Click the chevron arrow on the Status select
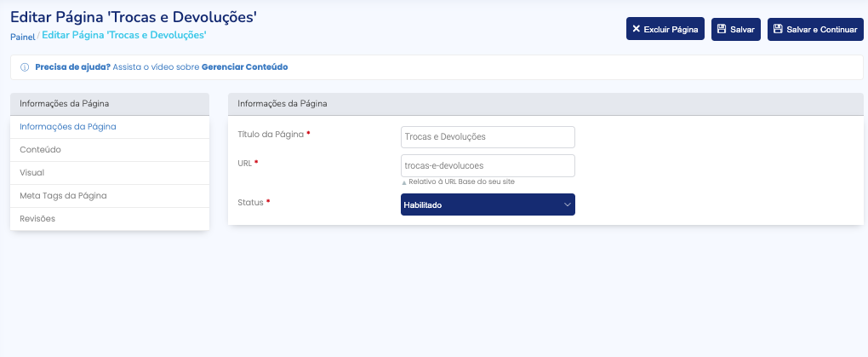This screenshot has width=868, height=357. click(567, 204)
